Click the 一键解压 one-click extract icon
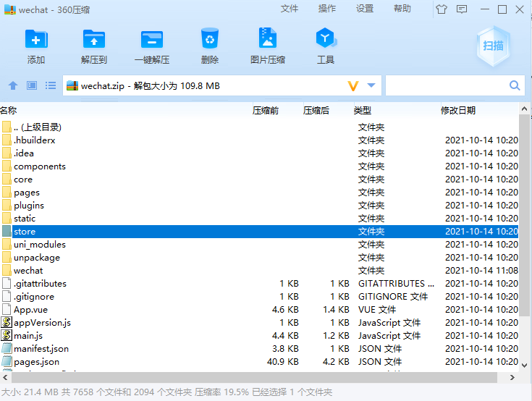532x401 pixels. (x=152, y=46)
